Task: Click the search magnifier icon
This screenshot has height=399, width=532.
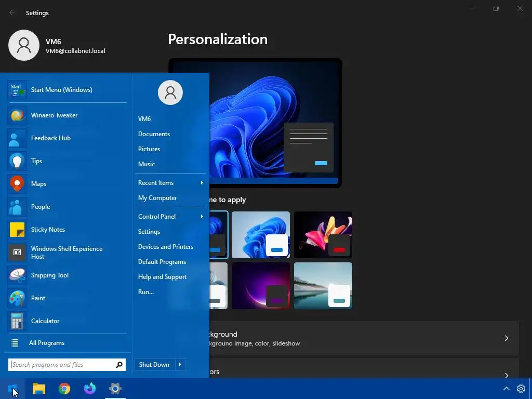Action: [x=119, y=365]
